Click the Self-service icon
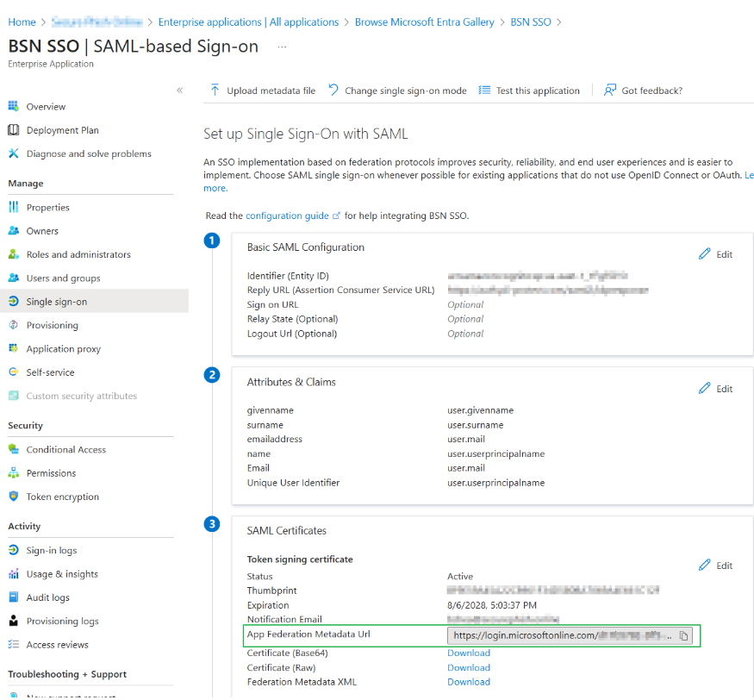 [14, 372]
